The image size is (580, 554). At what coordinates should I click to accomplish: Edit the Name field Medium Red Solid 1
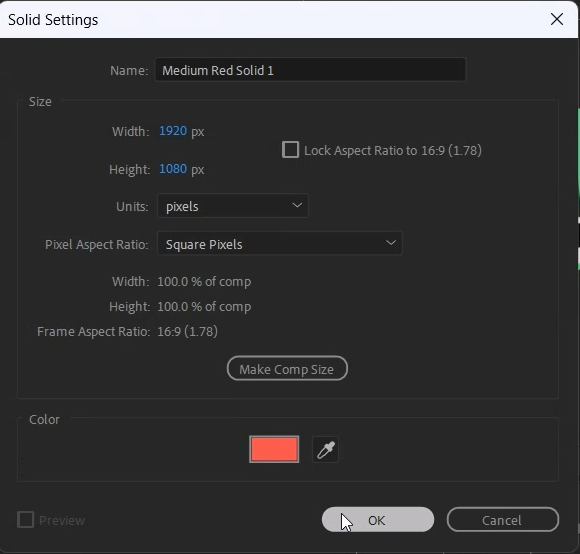click(x=310, y=70)
